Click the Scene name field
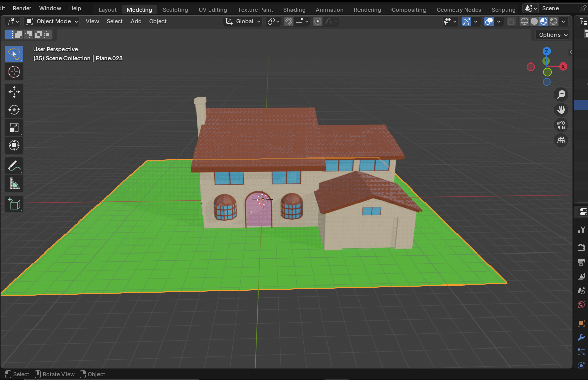The width and height of the screenshot is (588, 380). [x=559, y=8]
